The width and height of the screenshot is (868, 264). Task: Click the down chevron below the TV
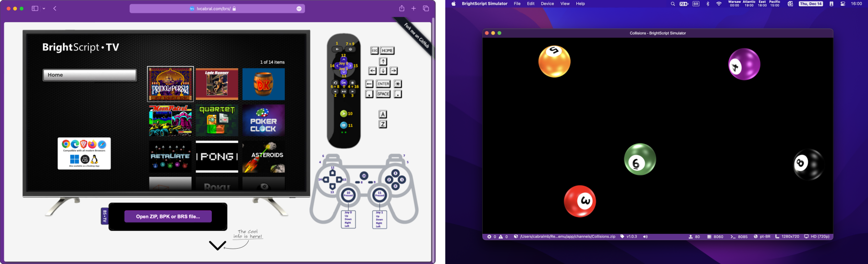tap(218, 246)
